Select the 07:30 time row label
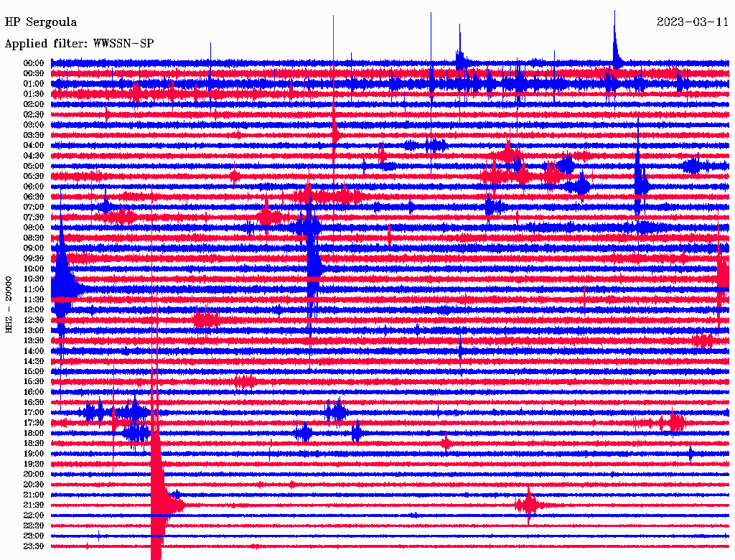This screenshot has width=735, height=560. (34, 217)
